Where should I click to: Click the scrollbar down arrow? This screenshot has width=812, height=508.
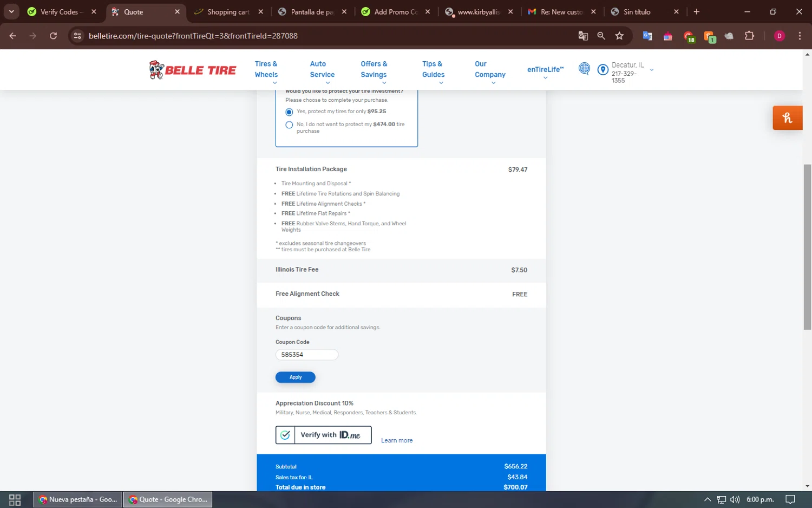tap(807, 486)
